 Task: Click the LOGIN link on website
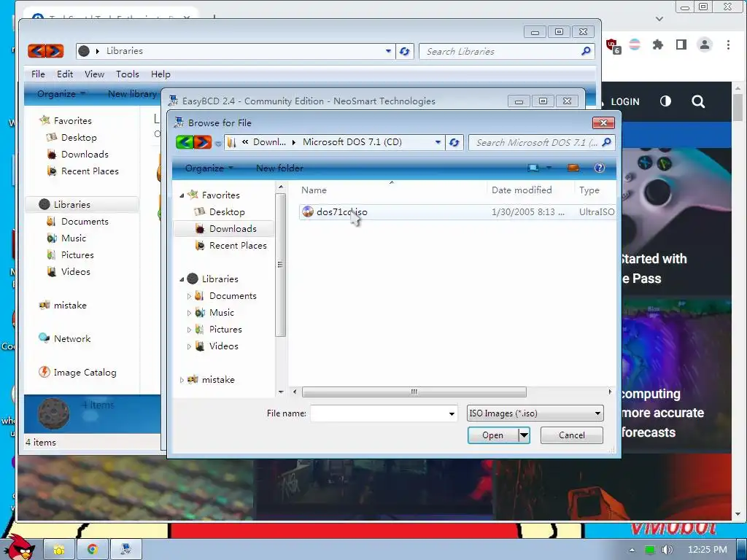pos(624,102)
